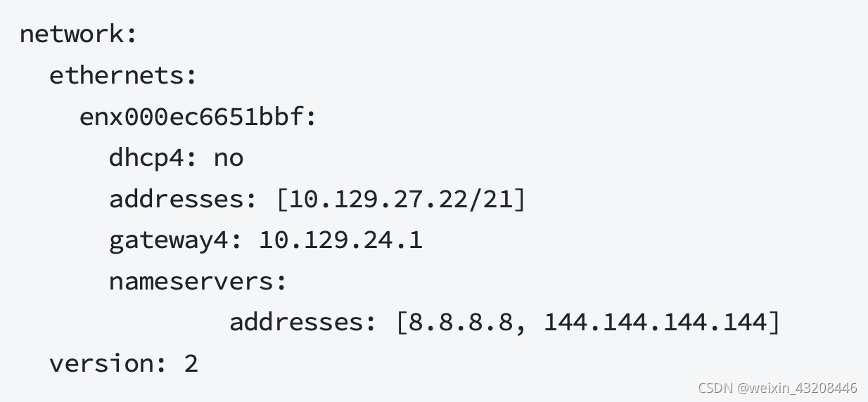
Task: Click the 'dhcp4:' key text
Action: [154, 158]
